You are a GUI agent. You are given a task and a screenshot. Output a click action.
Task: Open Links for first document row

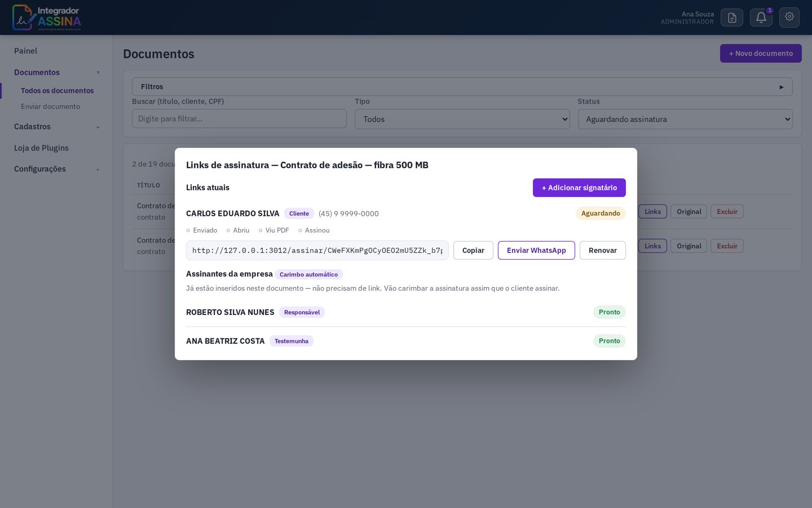click(x=653, y=211)
